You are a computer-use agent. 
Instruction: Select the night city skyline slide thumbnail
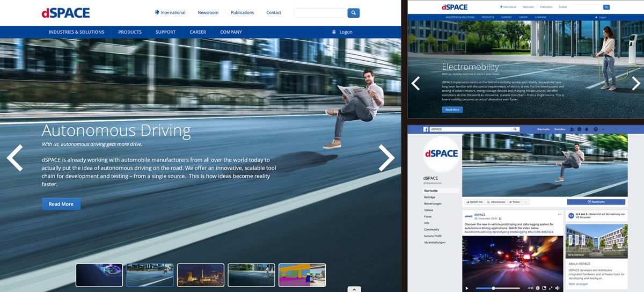click(200, 275)
